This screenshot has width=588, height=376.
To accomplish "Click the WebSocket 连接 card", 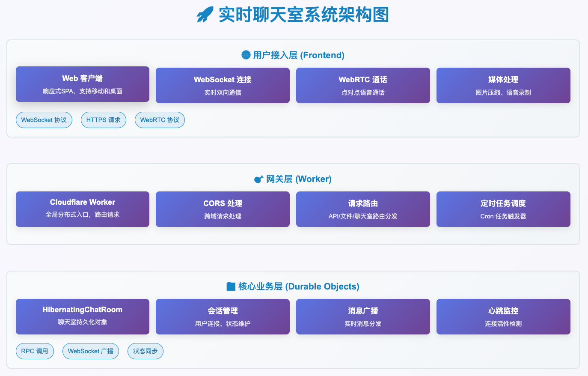I will [x=223, y=85].
